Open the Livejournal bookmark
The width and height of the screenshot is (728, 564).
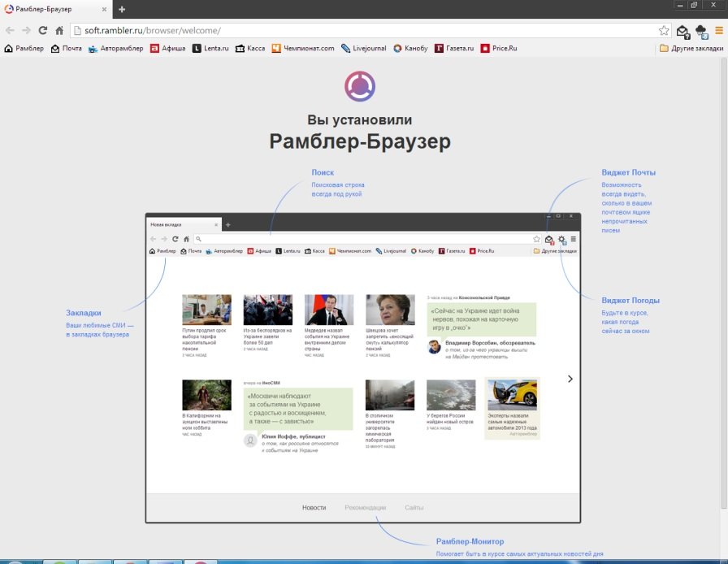click(364, 48)
